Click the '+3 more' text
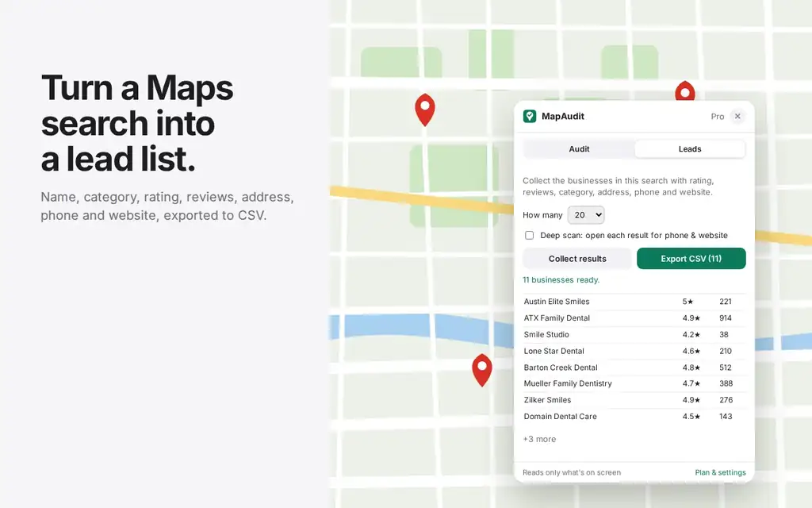The height and width of the screenshot is (508, 812). point(539,439)
